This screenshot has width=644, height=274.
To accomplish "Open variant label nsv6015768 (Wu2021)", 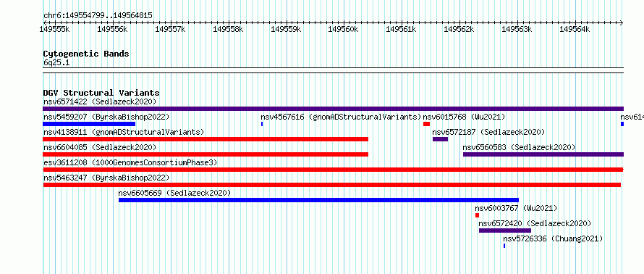I will click(x=464, y=117).
